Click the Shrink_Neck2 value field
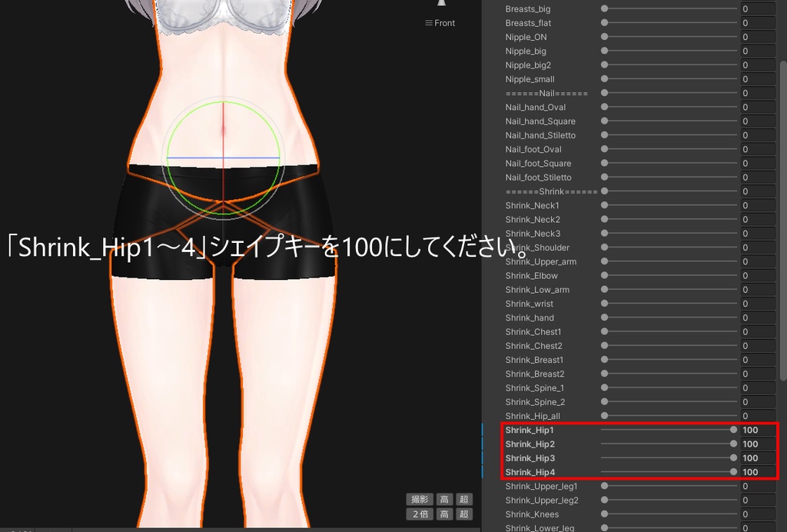 click(758, 220)
